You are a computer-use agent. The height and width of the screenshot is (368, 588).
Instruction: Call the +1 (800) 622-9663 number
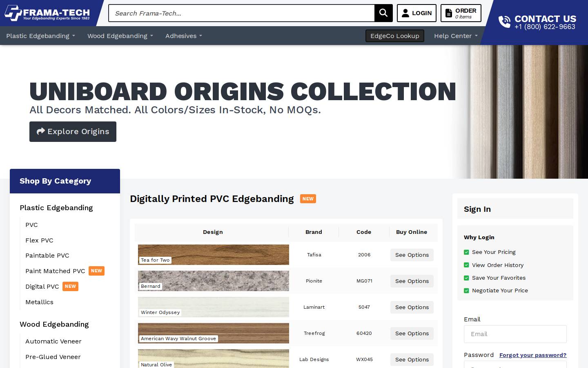[x=545, y=27]
